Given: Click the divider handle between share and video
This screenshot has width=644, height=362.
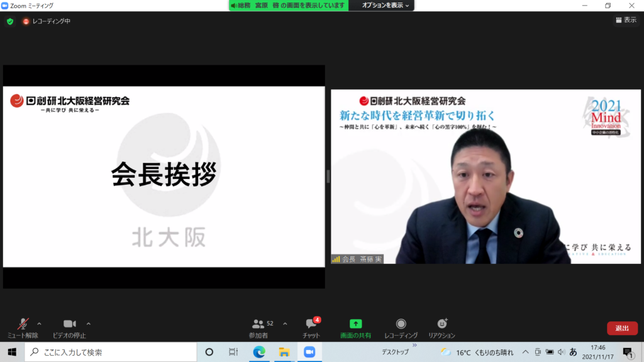Looking at the screenshot, I should tap(328, 177).
